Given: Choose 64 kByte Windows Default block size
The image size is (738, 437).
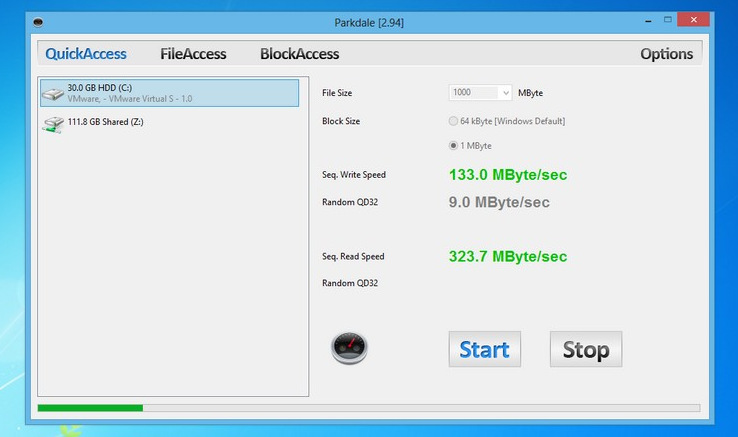Looking at the screenshot, I should pyautogui.click(x=507, y=121).
